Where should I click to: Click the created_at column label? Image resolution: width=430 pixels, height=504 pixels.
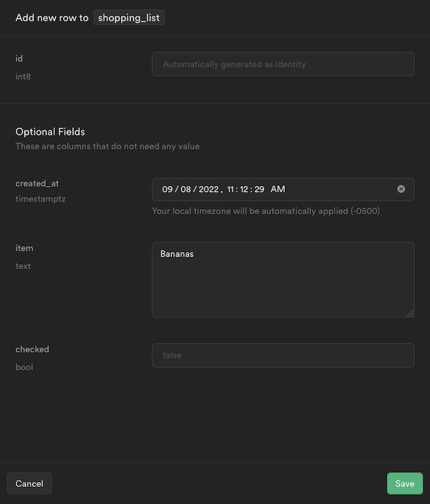pyautogui.click(x=37, y=183)
